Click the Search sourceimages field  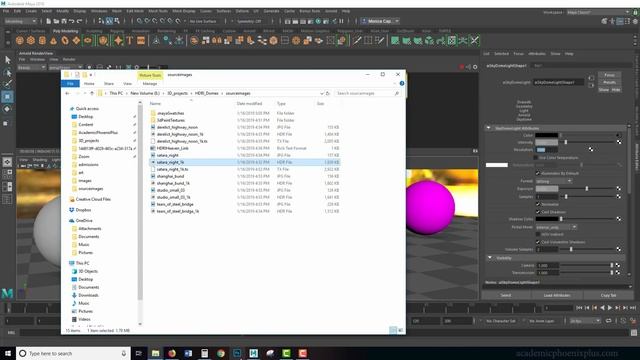[364, 93]
